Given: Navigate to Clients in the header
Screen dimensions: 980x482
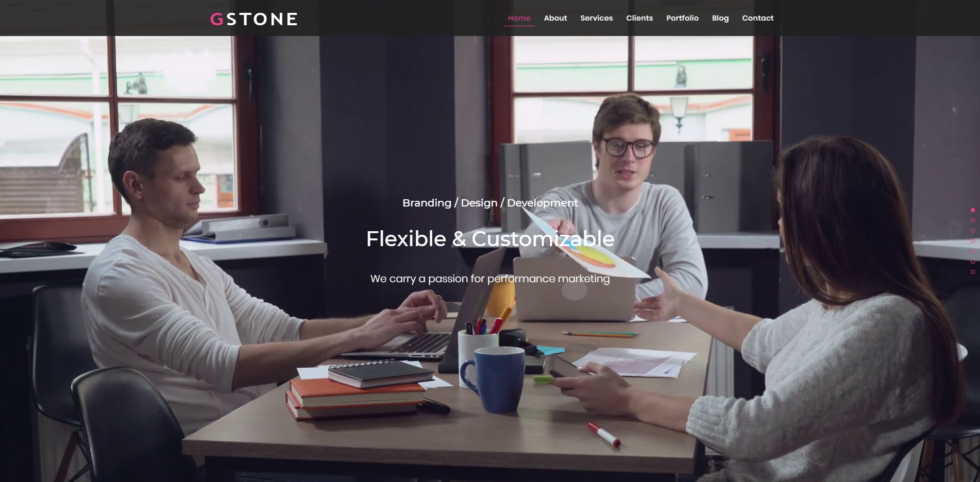Looking at the screenshot, I should [x=639, y=18].
